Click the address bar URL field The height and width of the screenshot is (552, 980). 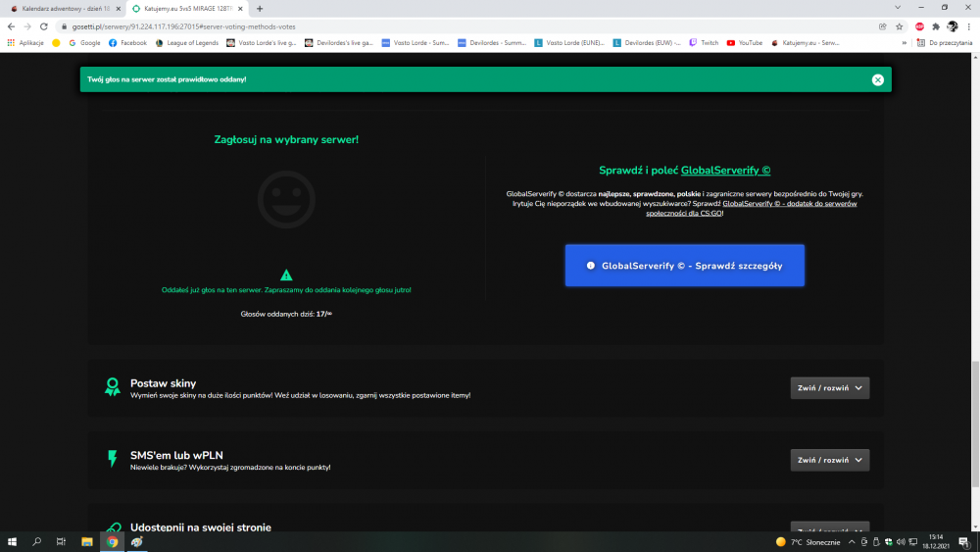tap(467, 26)
